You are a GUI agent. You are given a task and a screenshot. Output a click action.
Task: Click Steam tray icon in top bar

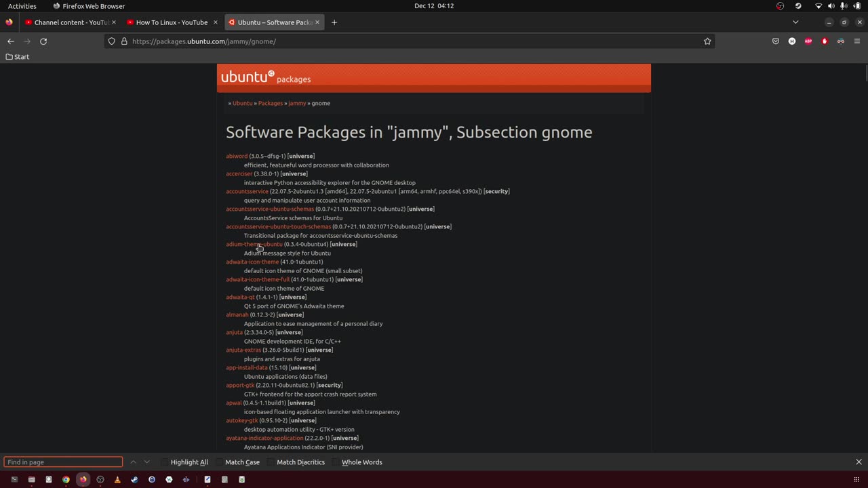tap(798, 6)
